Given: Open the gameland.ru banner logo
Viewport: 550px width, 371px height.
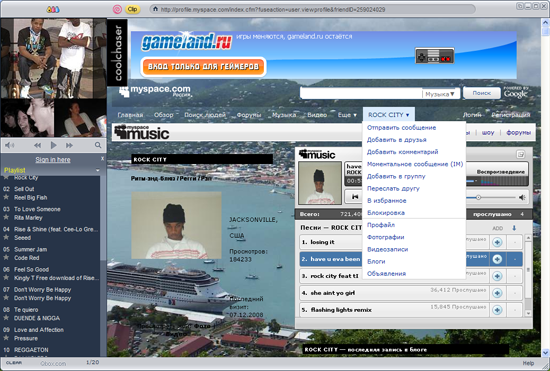Looking at the screenshot, I should 186,41.
